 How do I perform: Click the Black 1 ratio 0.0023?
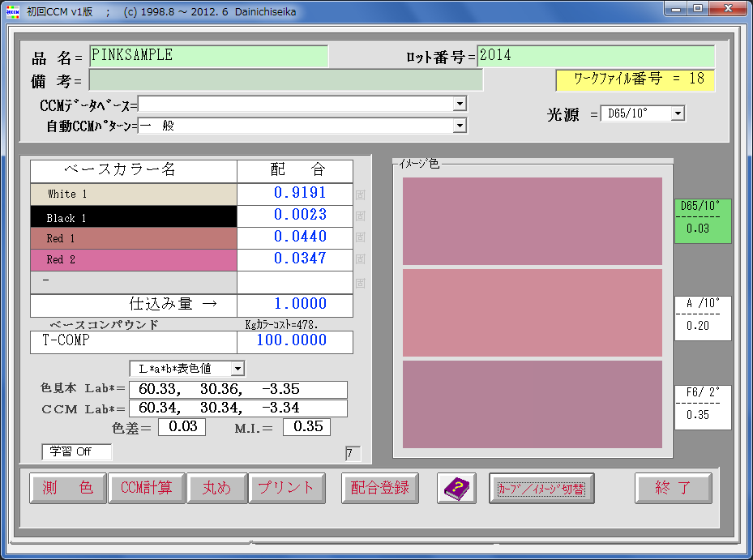[x=295, y=216]
